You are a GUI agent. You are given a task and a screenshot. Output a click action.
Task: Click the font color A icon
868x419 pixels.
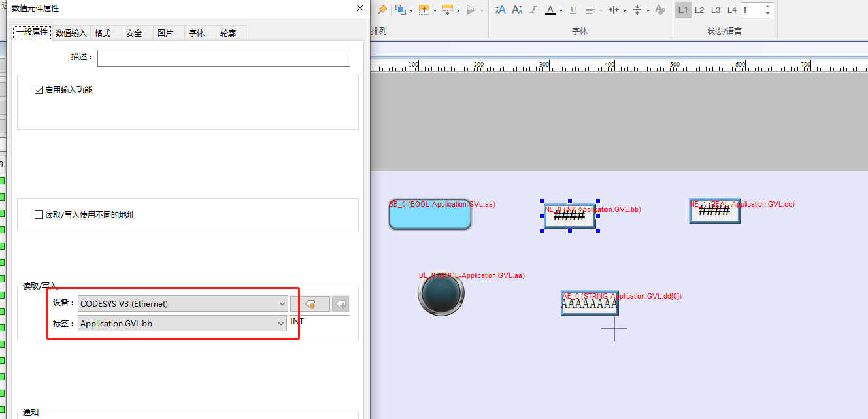[x=550, y=10]
